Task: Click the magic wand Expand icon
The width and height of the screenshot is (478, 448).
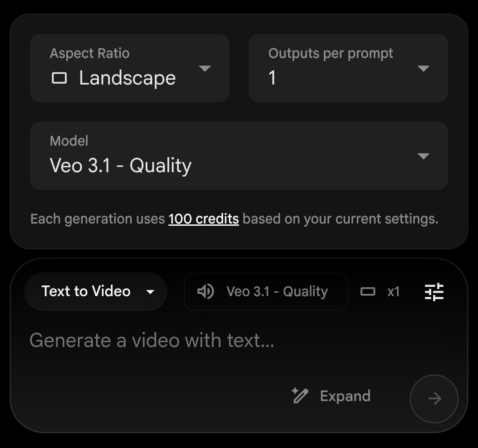Action: 300,396
